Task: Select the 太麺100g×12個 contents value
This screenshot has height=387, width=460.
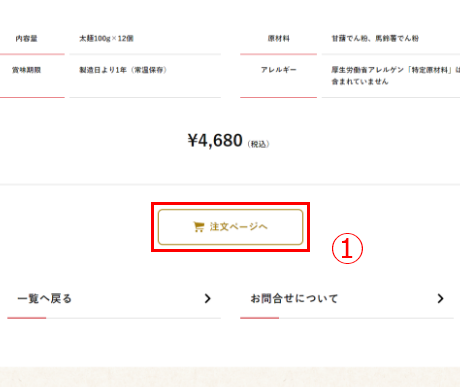Action: [106, 39]
